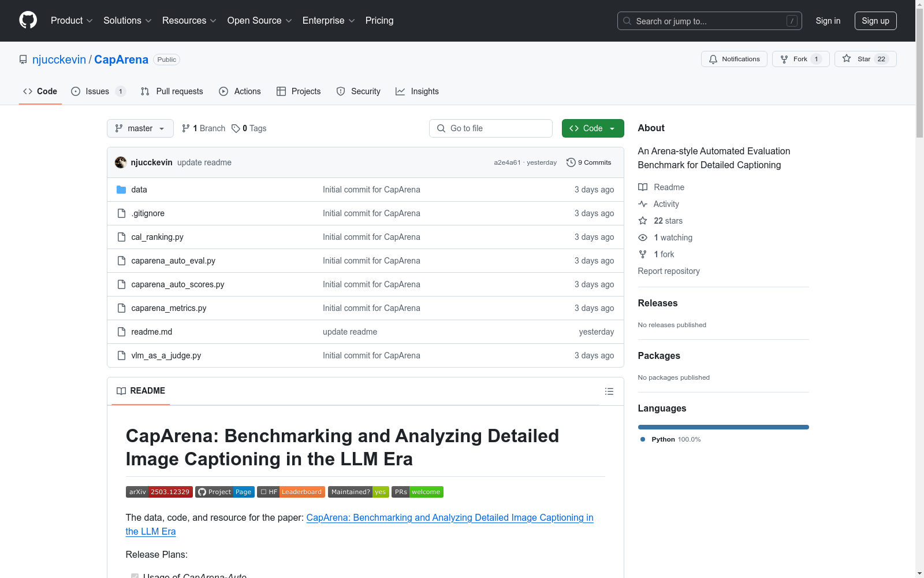924x578 pixels.
Task: Expand the Enterprise menu
Action: point(329,21)
